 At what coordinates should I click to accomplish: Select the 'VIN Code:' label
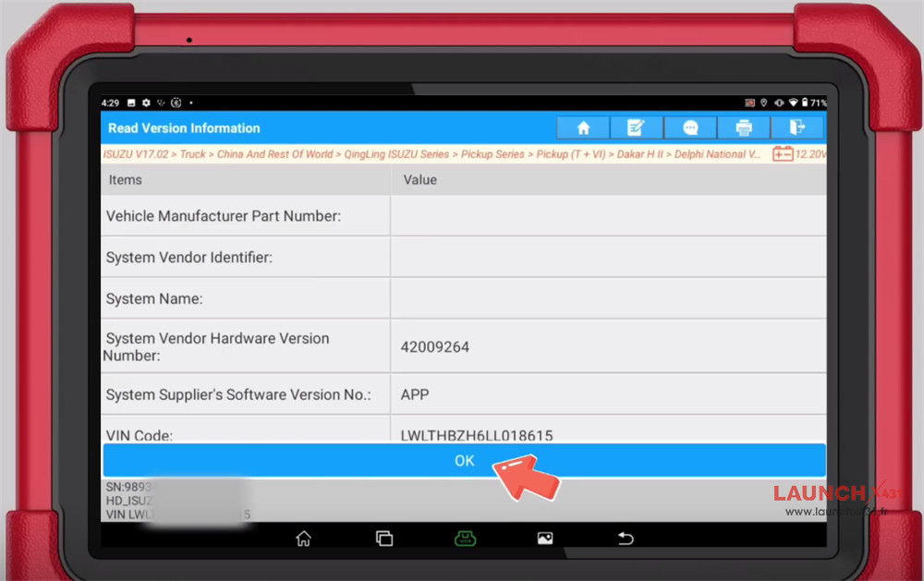pyautogui.click(x=140, y=435)
